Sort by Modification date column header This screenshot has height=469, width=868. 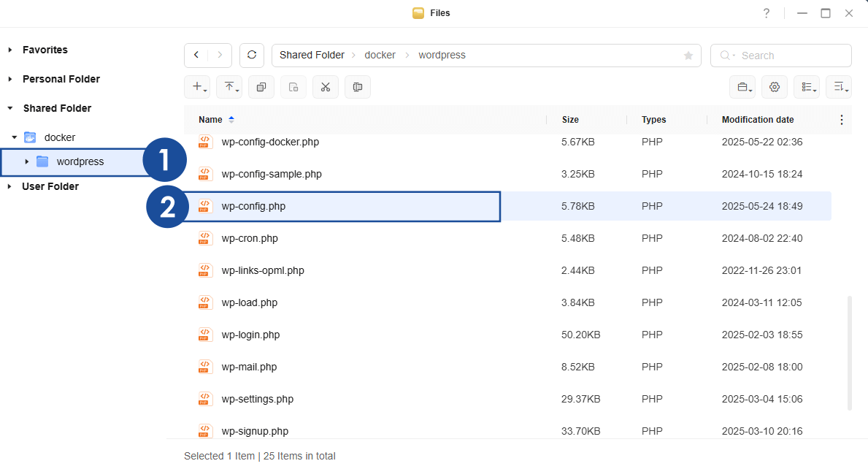(758, 120)
